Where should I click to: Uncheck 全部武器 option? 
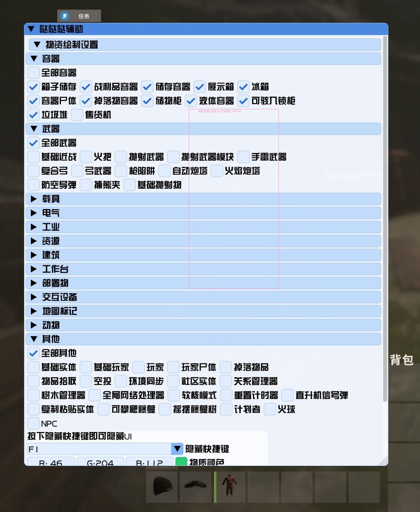[33, 143]
